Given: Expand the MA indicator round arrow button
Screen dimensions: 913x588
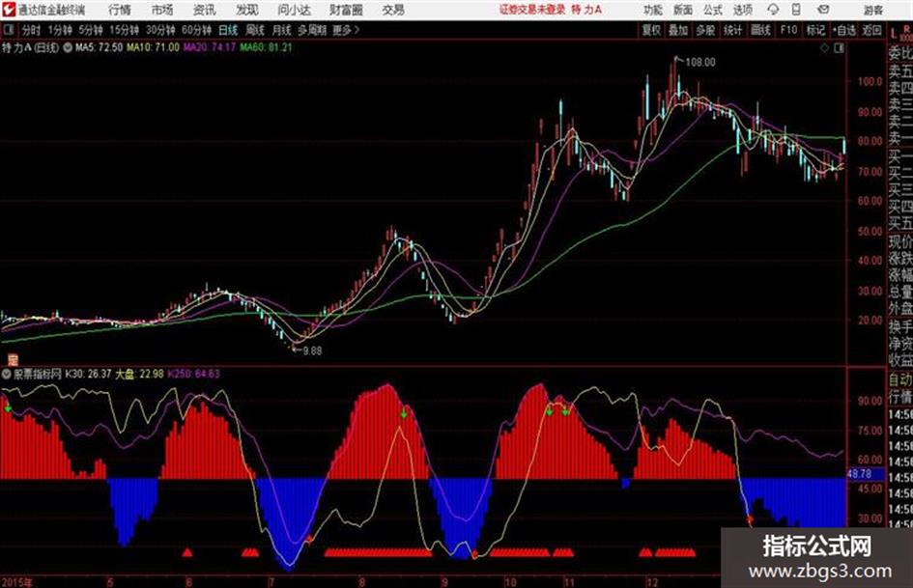Looking at the screenshot, I should 68,47.
